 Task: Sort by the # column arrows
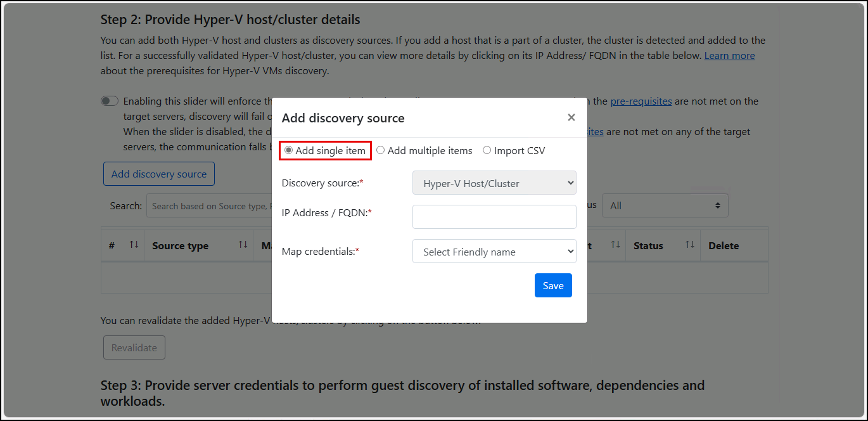point(134,245)
